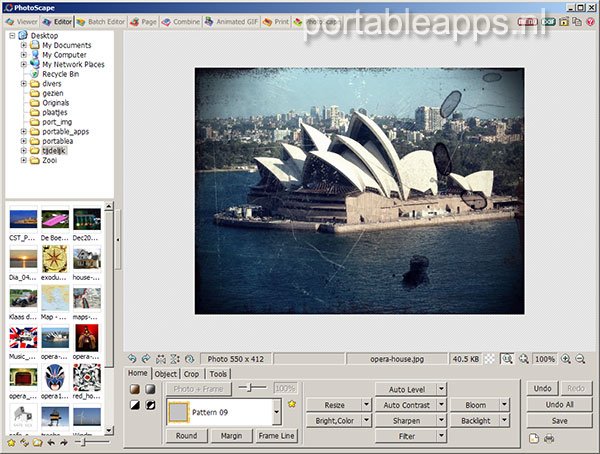600x454 pixels.
Task: Select the British flag Music thumbnail
Action: [x=22, y=337]
